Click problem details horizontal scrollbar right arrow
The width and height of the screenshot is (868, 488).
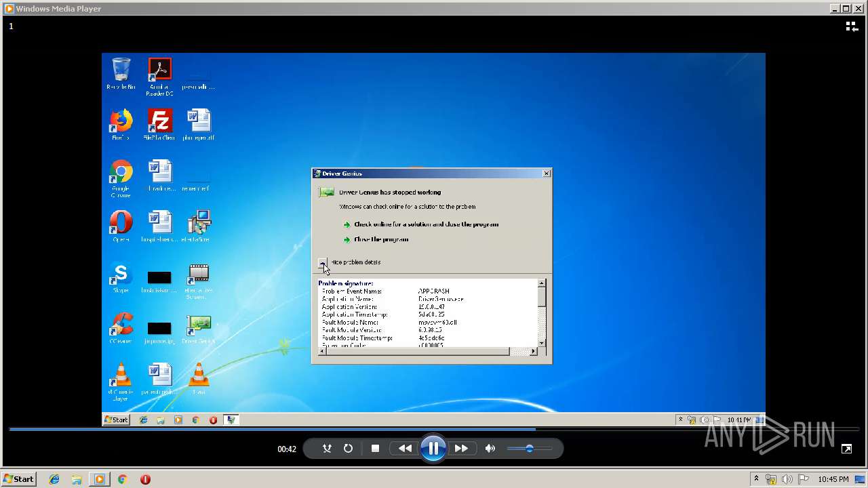coord(533,351)
